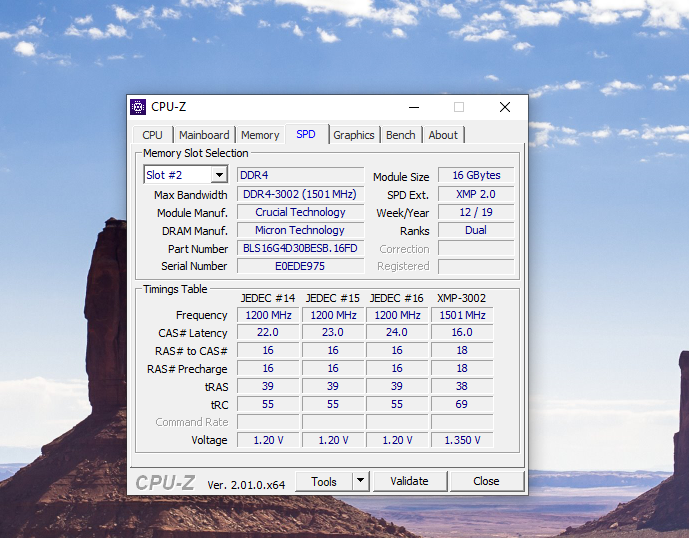Open the Graphics tab

(354, 135)
